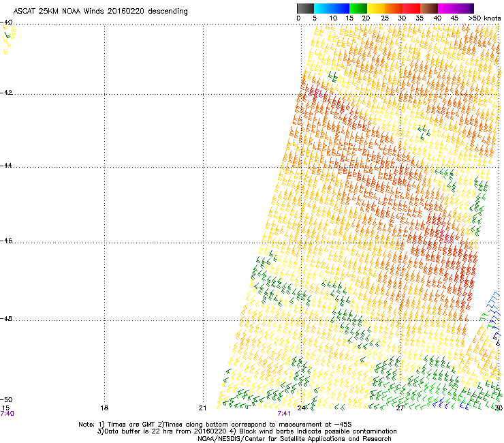This screenshot has height=443, width=504.
Task: Click the blue 10-15 knots legend swatch
Action: (341, 8)
